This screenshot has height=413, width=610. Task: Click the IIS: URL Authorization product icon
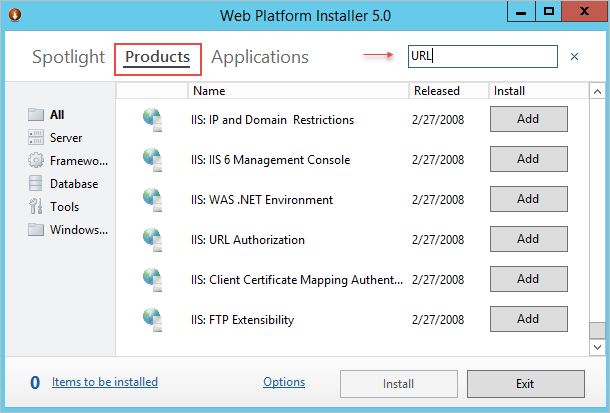pyautogui.click(x=152, y=239)
